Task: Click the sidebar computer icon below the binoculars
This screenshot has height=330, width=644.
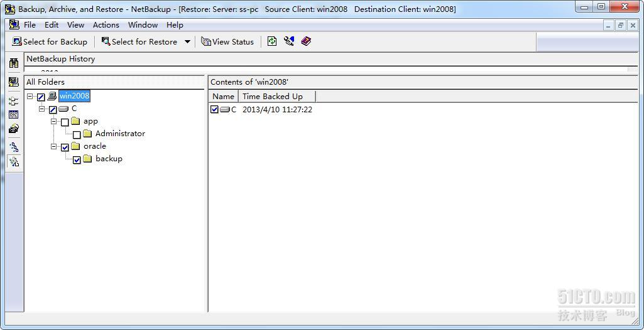Action: coord(14,82)
